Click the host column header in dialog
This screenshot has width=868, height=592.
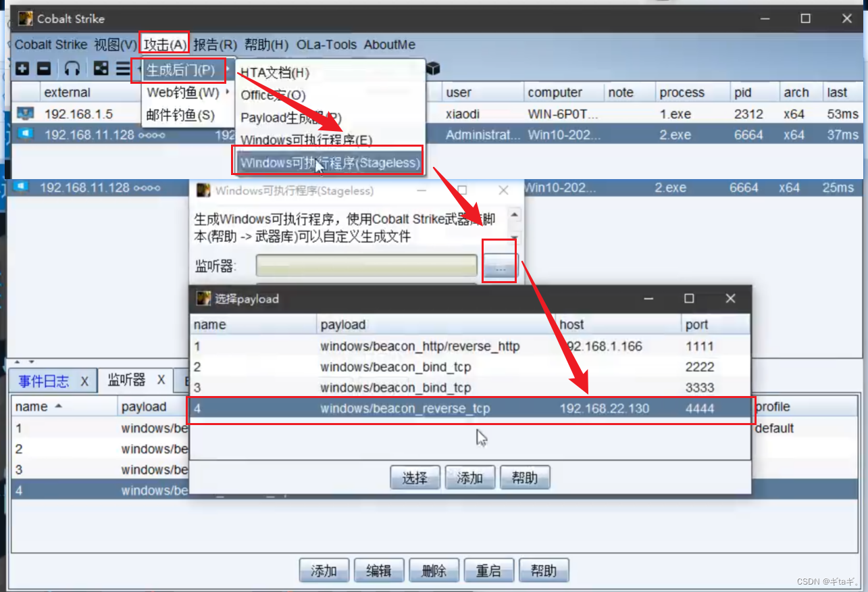(619, 324)
